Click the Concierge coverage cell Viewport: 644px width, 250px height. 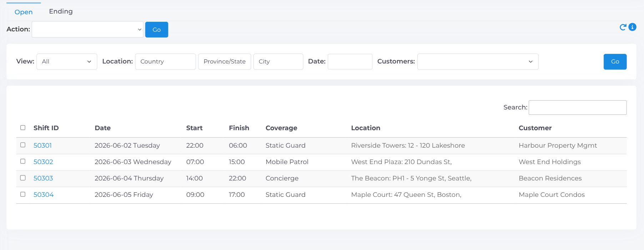[x=282, y=178]
